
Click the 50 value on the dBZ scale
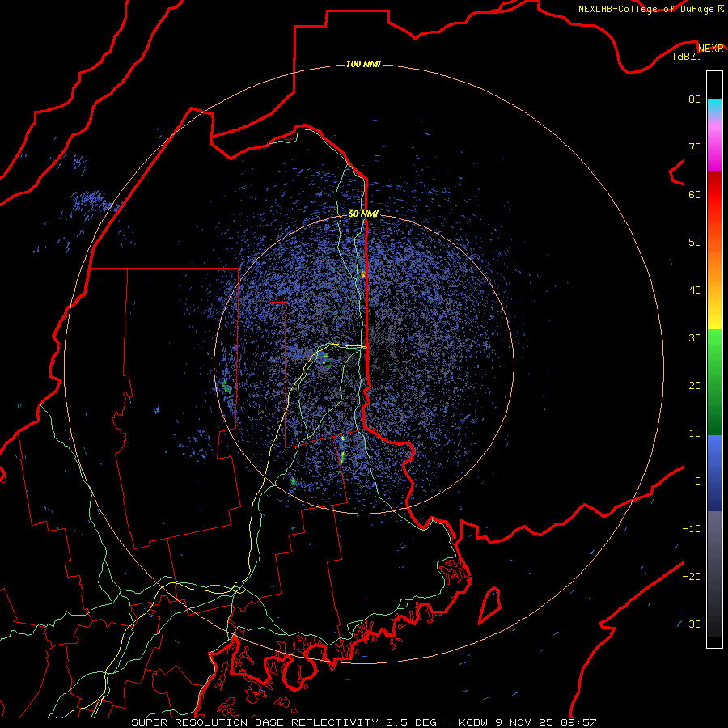pyautogui.click(x=695, y=243)
